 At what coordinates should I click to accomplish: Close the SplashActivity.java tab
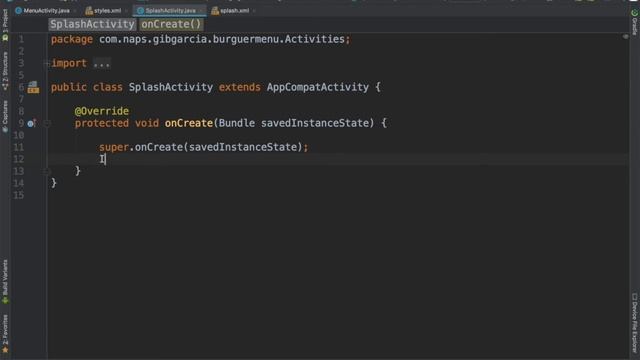202,11
